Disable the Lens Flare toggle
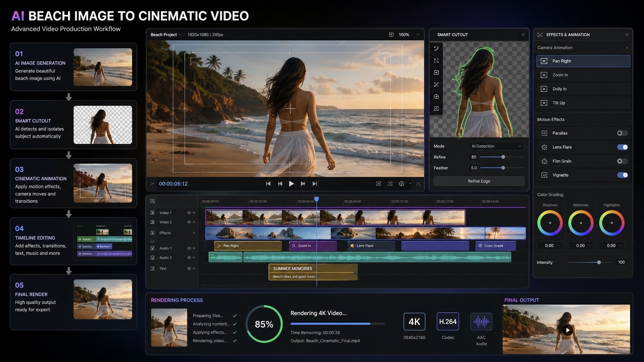Viewport: 644px width, 362px height. 622,147
